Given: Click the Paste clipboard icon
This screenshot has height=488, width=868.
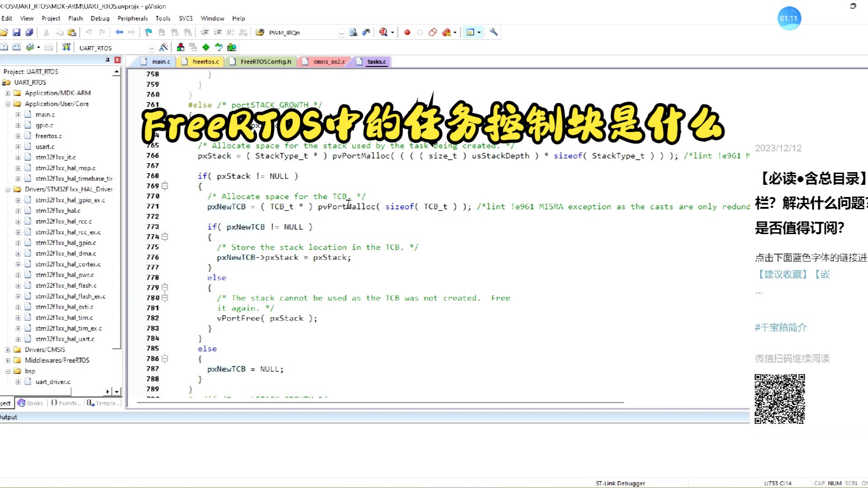Looking at the screenshot, I should 72,32.
